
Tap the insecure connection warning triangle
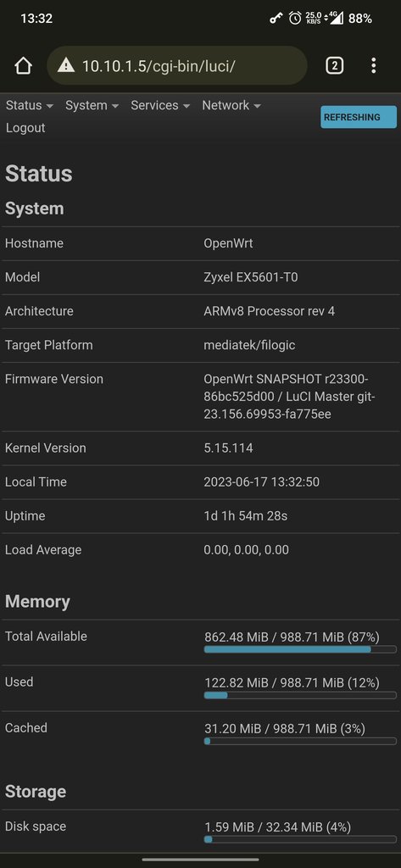pos(66,65)
